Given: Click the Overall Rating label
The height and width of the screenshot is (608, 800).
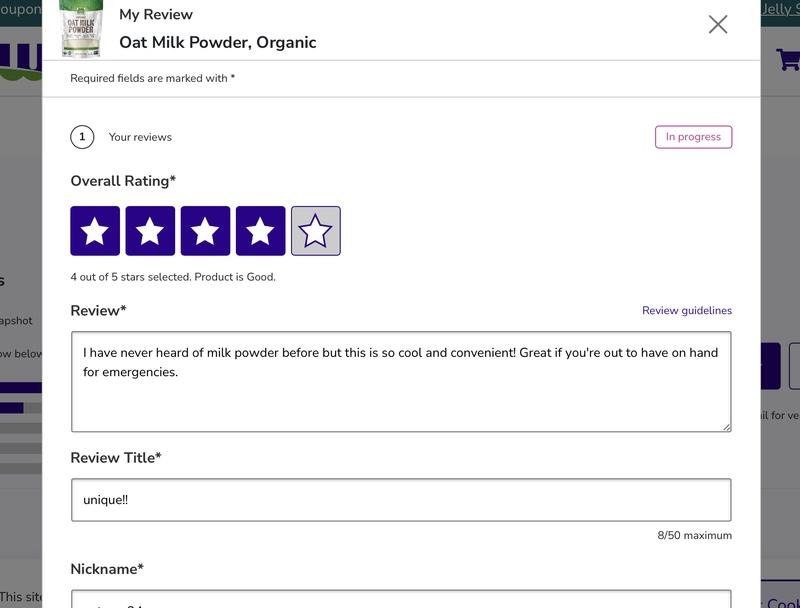Looking at the screenshot, I should coord(122,181).
